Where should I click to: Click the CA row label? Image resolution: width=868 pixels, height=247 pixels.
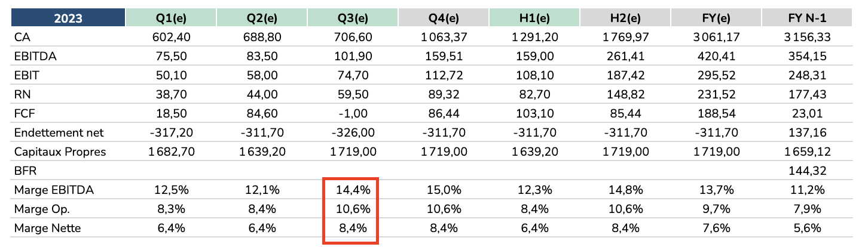coord(22,38)
